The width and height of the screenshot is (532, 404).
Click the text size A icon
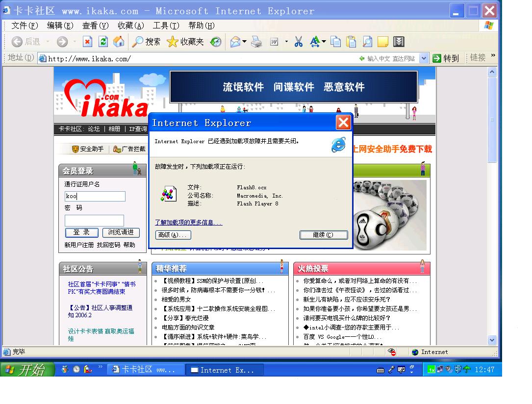314,42
